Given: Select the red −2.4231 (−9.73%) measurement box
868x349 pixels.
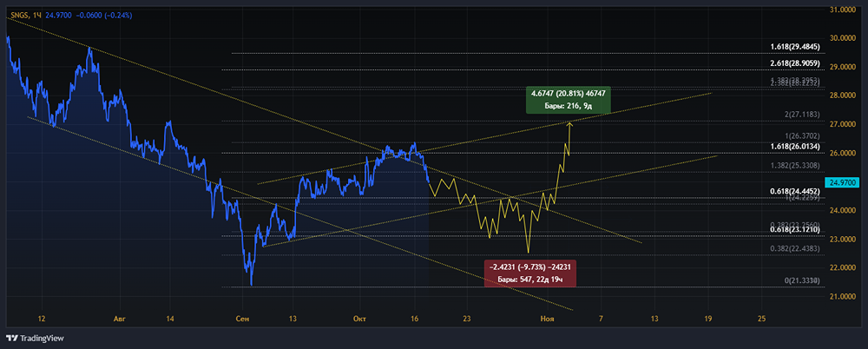Looking at the screenshot, I should (x=530, y=273).
